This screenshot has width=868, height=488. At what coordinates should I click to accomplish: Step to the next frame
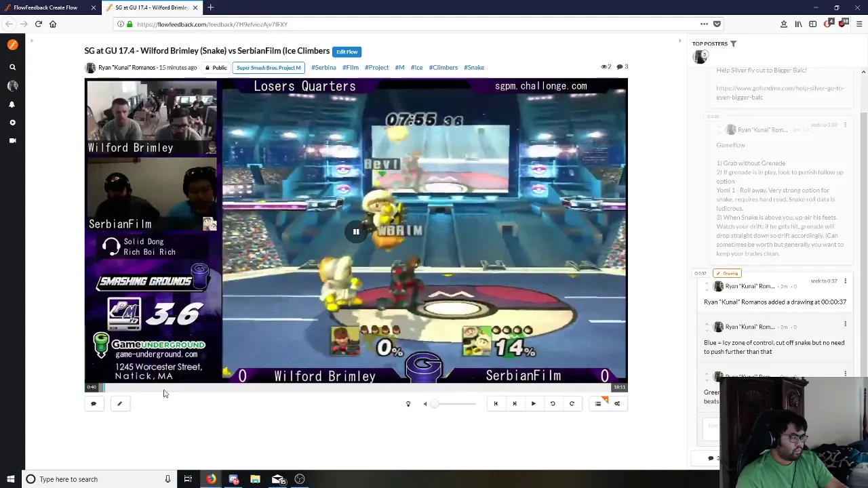pos(515,404)
